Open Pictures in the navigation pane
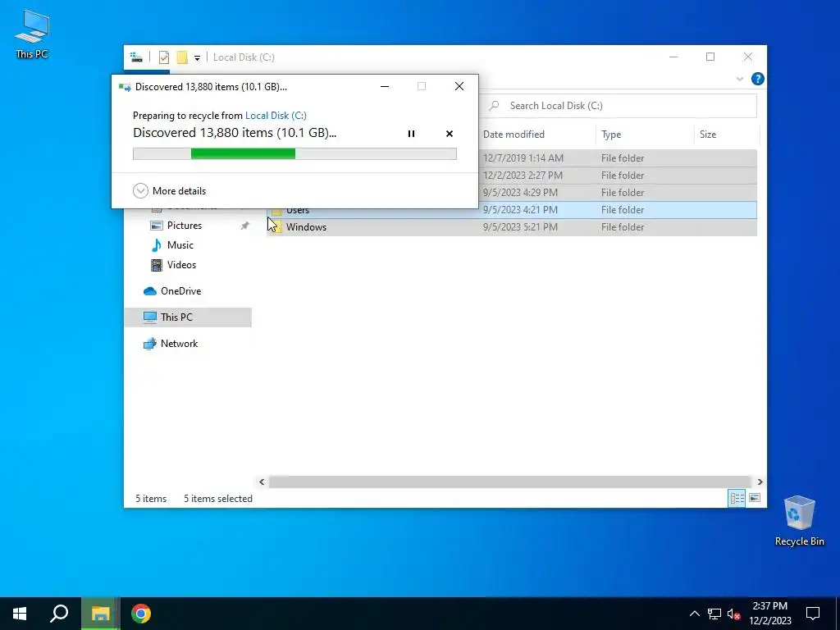 point(185,226)
